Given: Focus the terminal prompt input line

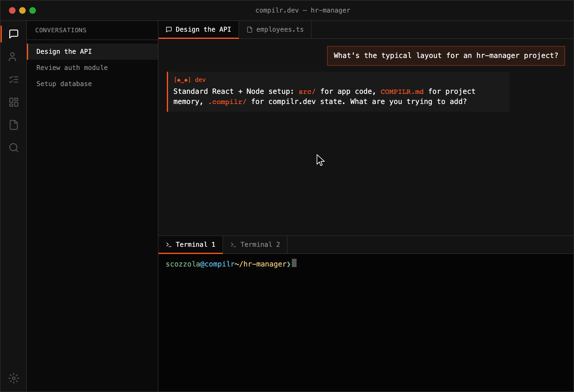Looking at the screenshot, I should tap(366, 264).
